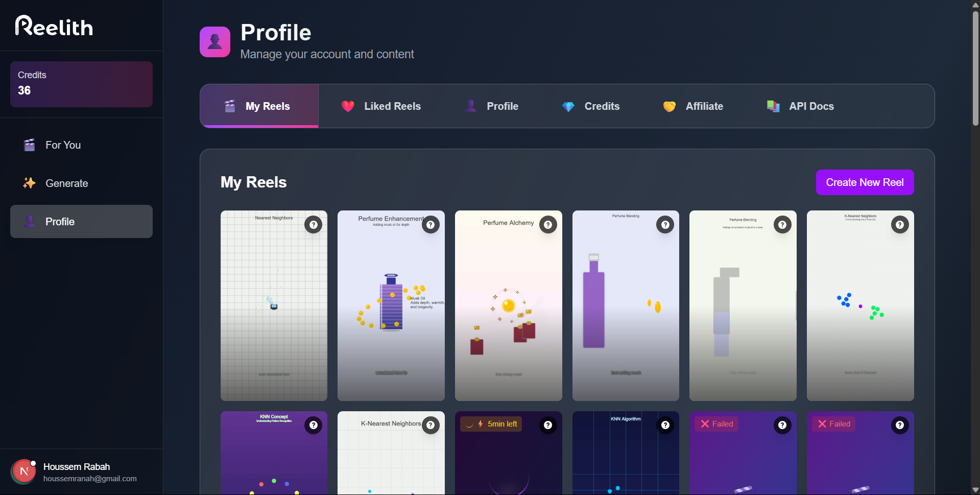Image resolution: width=980 pixels, height=495 pixels.
Task: Click the user avatar with letter N
Action: 23,472
